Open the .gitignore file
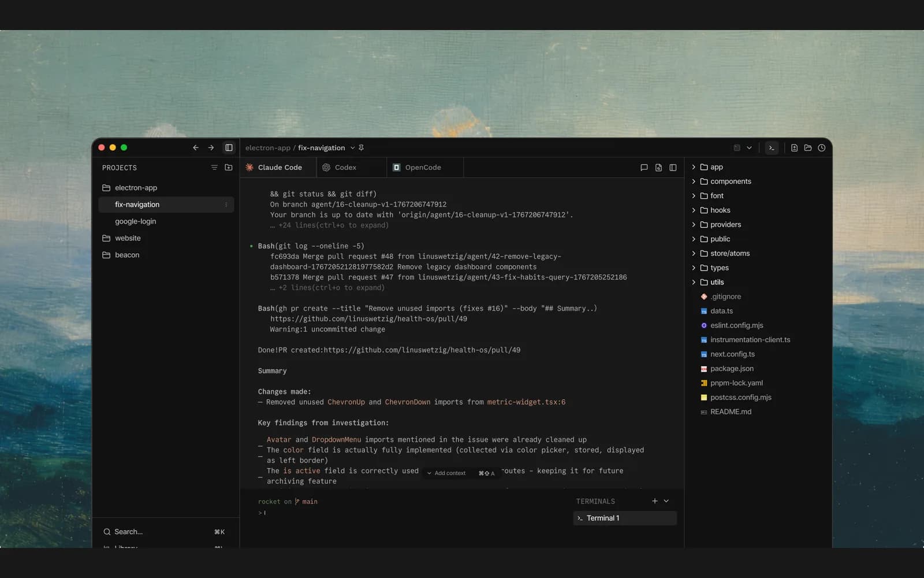Image resolution: width=924 pixels, height=578 pixels. tap(721, 297)
